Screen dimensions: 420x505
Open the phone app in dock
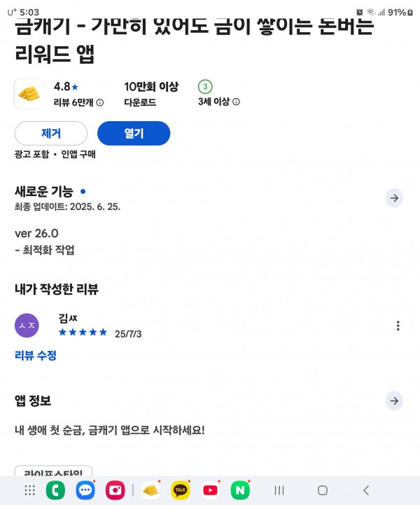55,490
